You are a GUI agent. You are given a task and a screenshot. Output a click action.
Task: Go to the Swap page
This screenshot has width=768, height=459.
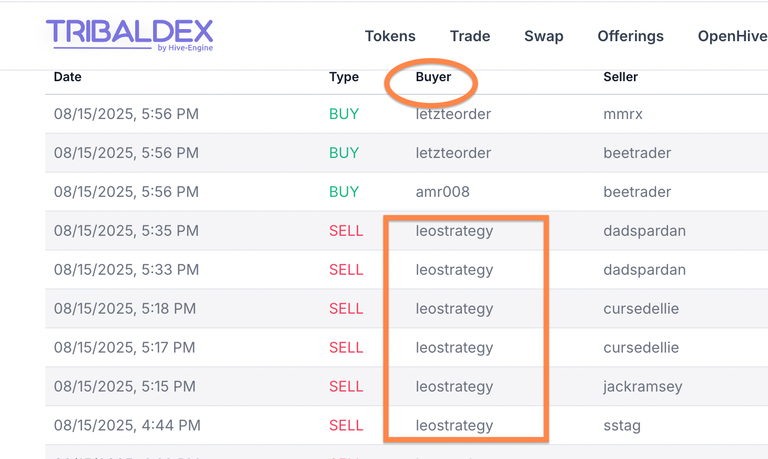point(544,36)
